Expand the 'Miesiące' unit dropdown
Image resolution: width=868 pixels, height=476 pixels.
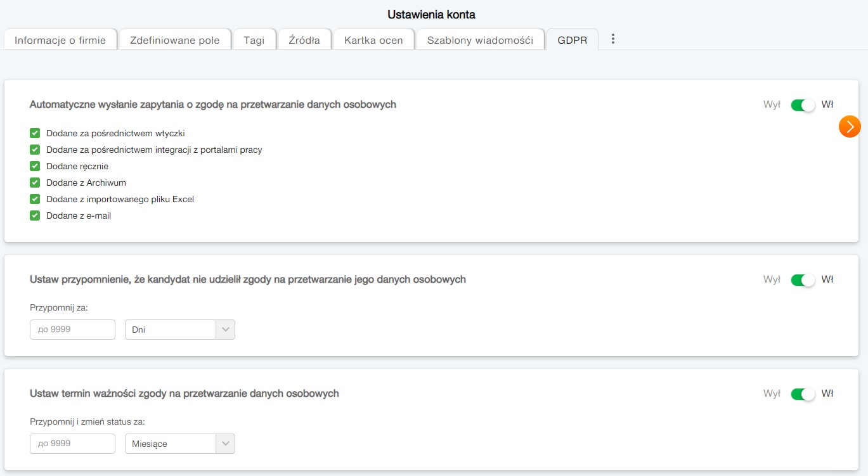pos(180,444)
